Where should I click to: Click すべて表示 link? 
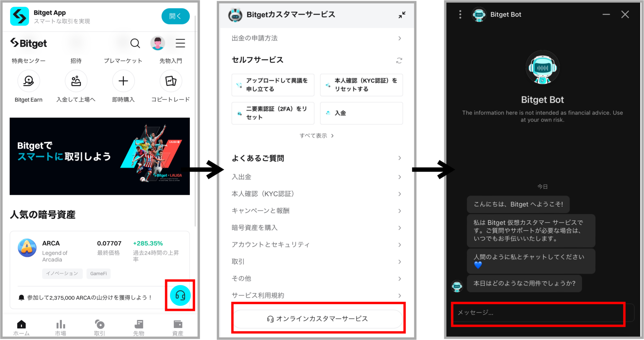click(x=317, y=135)
